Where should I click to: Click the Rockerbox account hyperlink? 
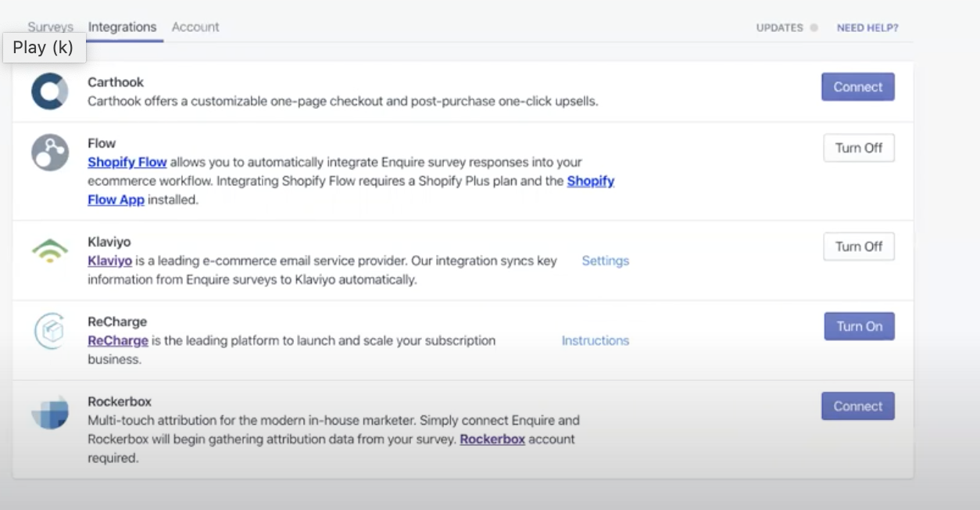492,439
